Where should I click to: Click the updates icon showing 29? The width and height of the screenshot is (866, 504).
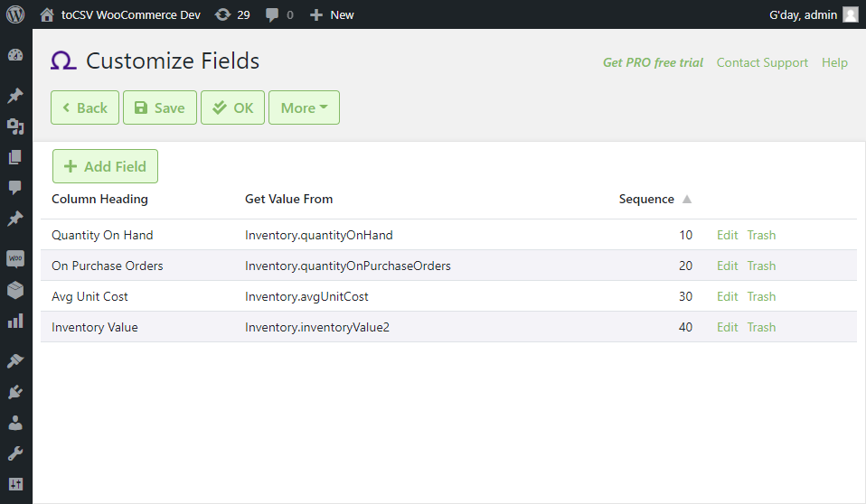coord(232,15)
